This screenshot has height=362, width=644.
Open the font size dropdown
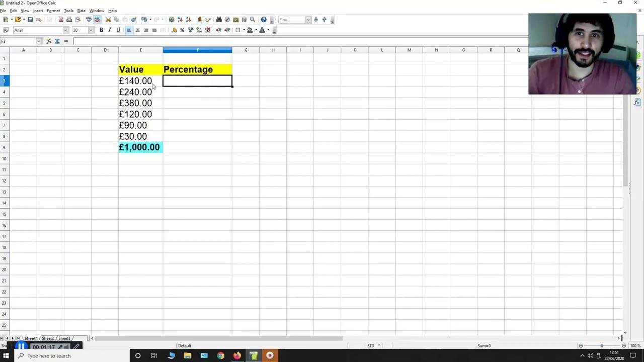[90, 30]
